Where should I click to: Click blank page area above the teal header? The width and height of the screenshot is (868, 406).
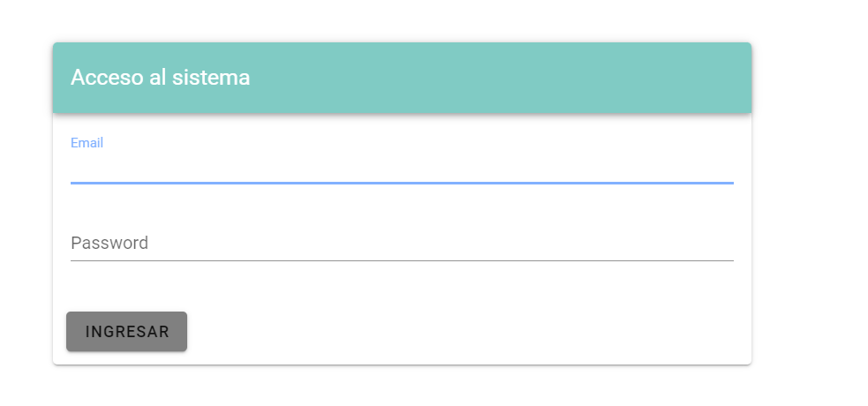402,19
